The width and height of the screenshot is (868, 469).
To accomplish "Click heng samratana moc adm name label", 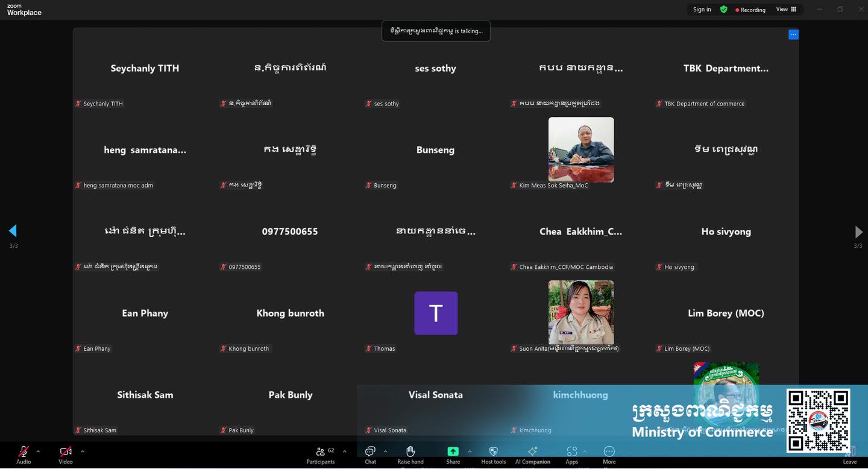I will (118, 185).
